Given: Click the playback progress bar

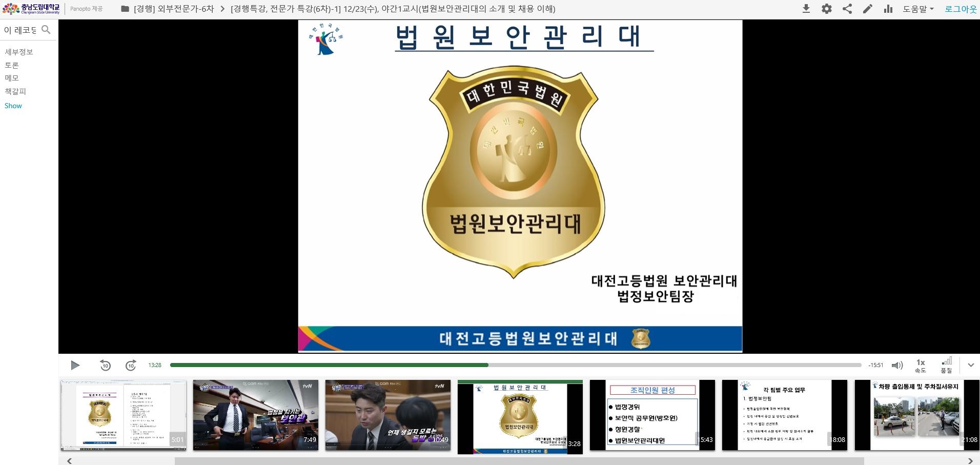Looking at the screenshot, I should [x=516, y=365].
